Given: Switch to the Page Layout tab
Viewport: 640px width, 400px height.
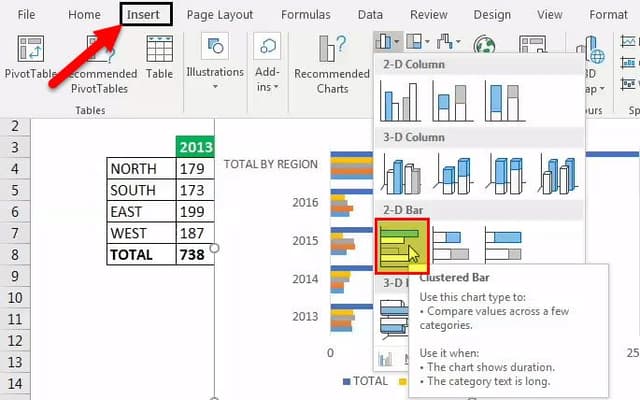Looking at the screenshot, I should pos(219,15).
